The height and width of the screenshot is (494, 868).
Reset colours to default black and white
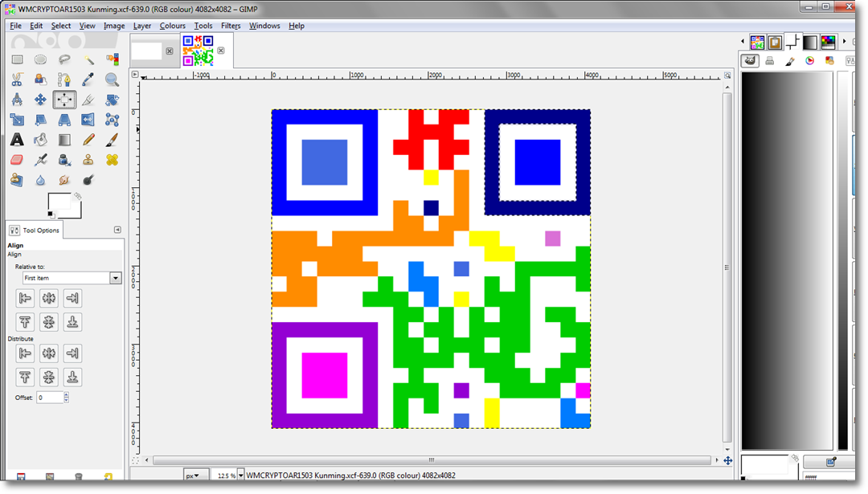51,214
